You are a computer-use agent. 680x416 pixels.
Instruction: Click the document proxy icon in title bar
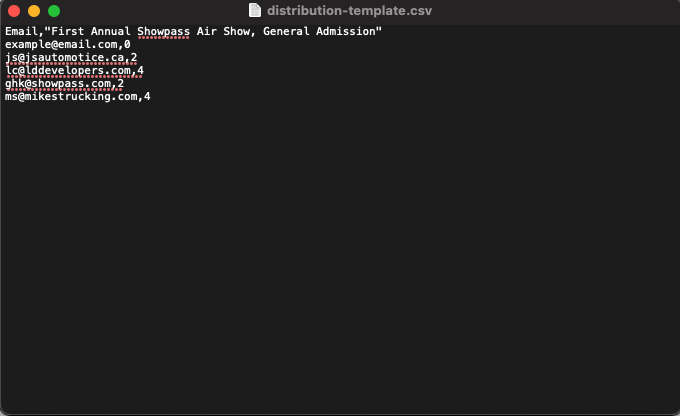point(255,10)
